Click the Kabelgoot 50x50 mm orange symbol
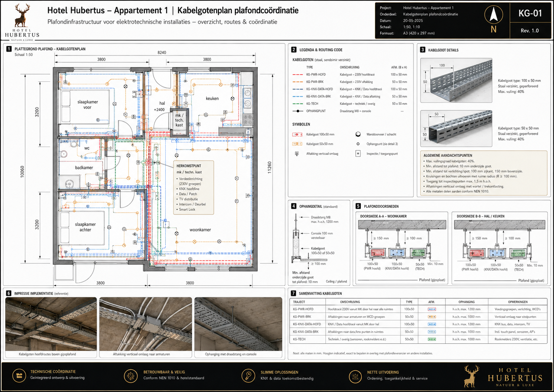The image size is (554, 392). click(297, 144)
